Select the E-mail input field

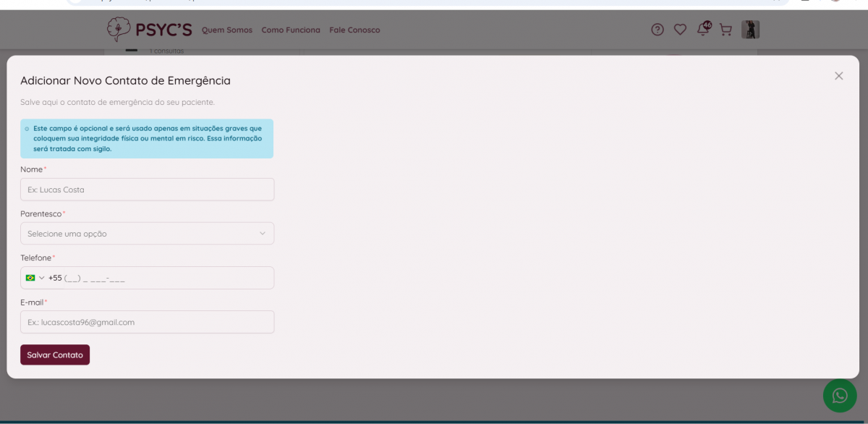pos(147,322)
